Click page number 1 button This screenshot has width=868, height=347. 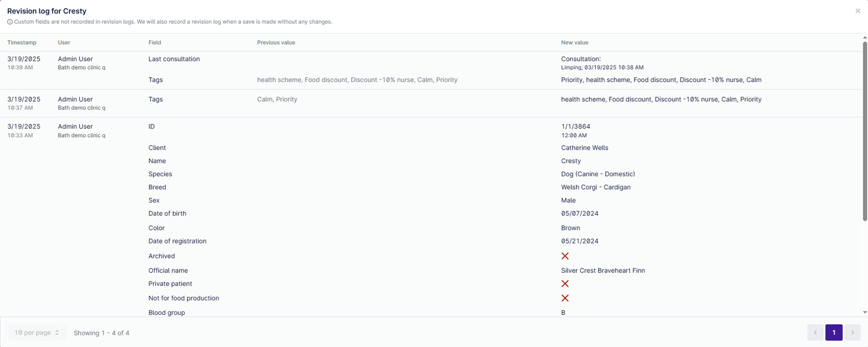point(834,332)
